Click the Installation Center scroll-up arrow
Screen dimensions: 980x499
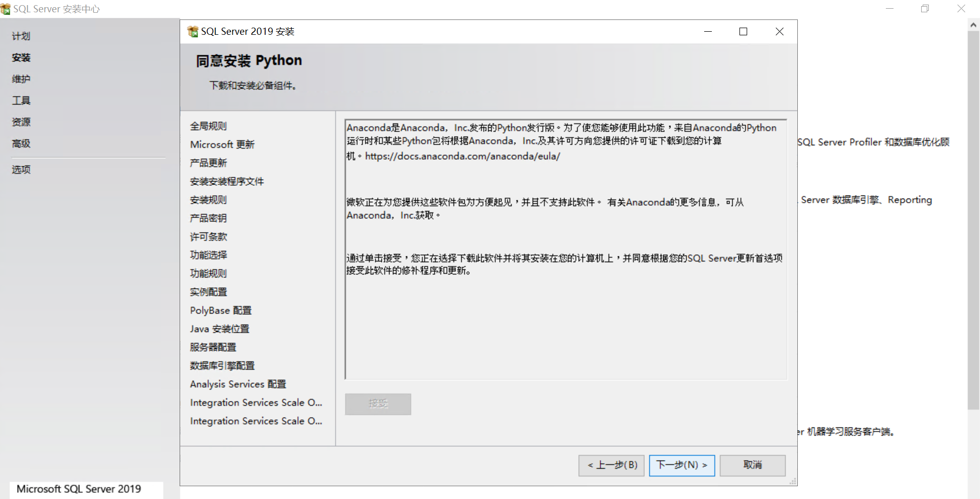click(973, 25)
